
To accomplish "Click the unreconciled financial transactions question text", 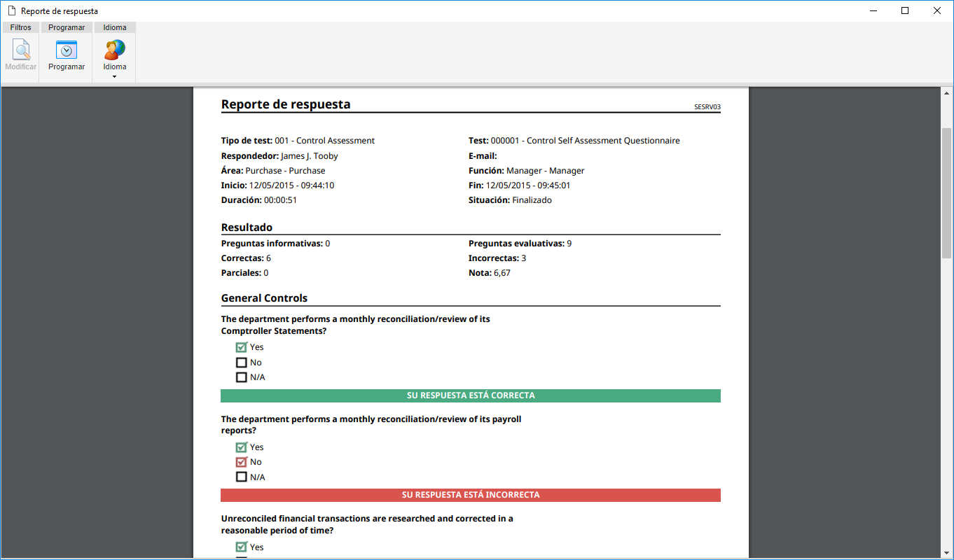I will click(367, 525).
